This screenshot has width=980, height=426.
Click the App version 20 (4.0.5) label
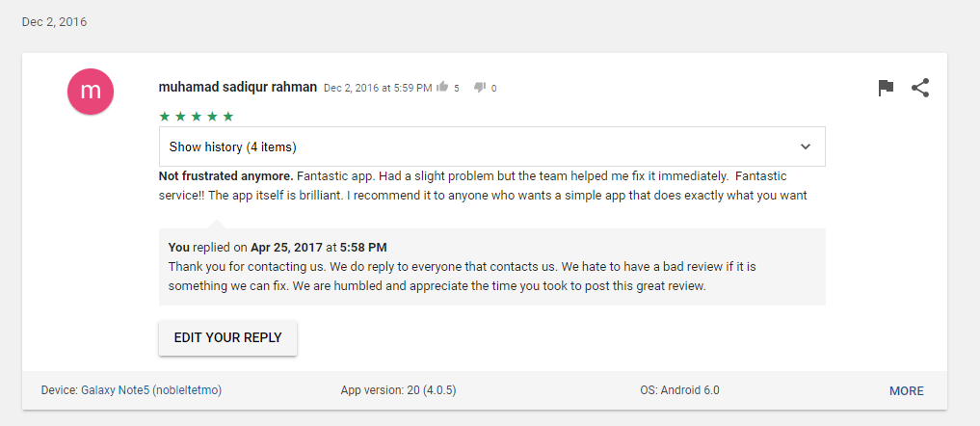pos(398,390)
